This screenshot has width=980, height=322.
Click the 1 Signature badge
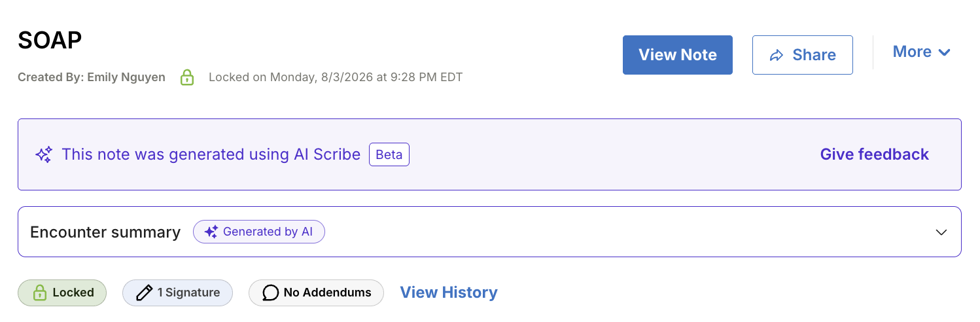point(178,293)
